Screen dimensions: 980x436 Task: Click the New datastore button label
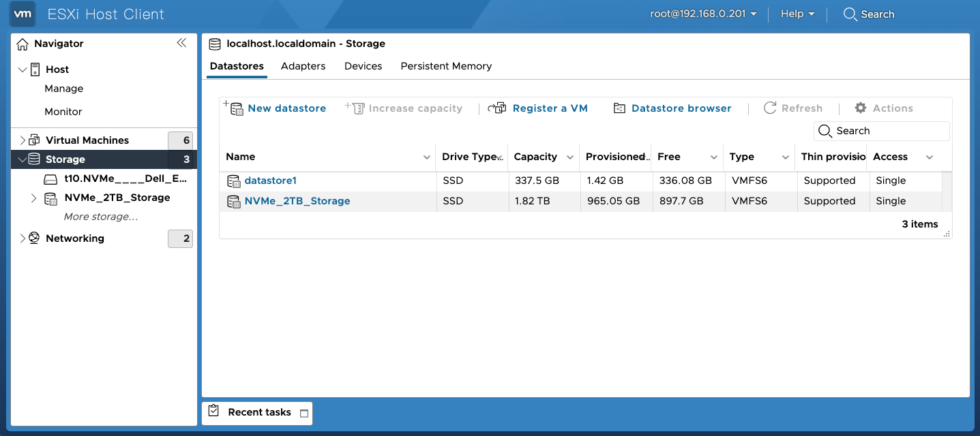287,108
